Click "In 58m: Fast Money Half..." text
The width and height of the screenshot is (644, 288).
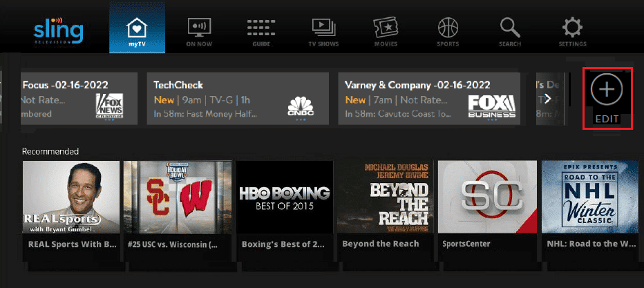click(x=205, y=114)
